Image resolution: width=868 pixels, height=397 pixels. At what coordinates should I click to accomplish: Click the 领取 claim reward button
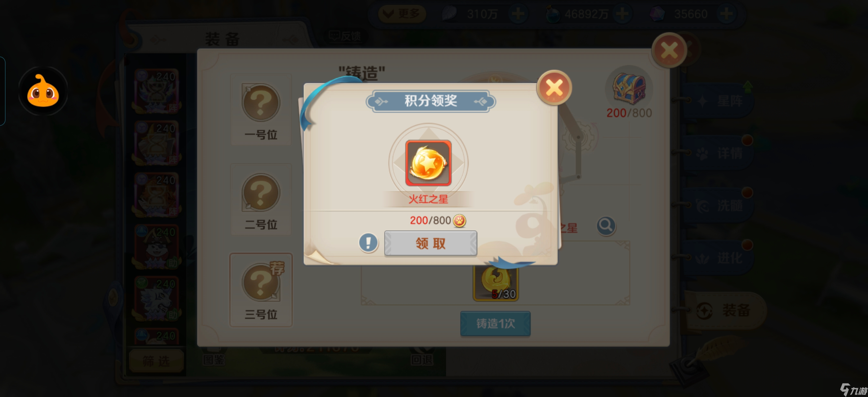430,243
